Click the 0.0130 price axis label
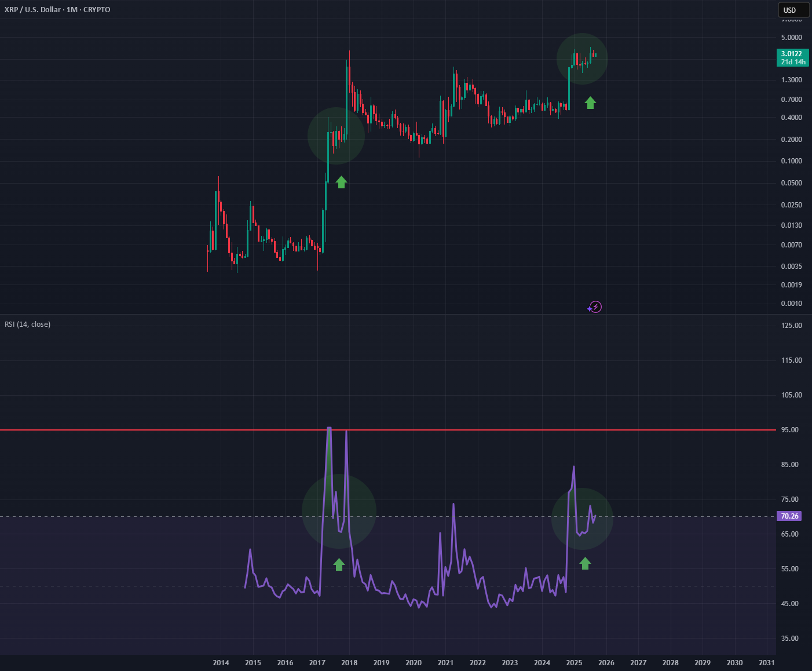Viewport: 812px width, 671px height. [x=792, y=225]
